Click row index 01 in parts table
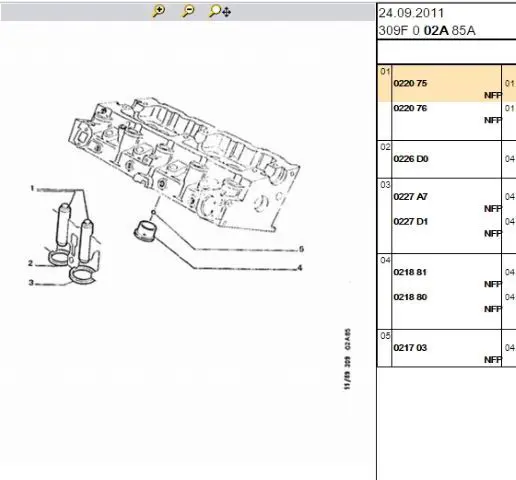Image resolution: width=516 pixels, height=480 pixels. click(385, 71)
